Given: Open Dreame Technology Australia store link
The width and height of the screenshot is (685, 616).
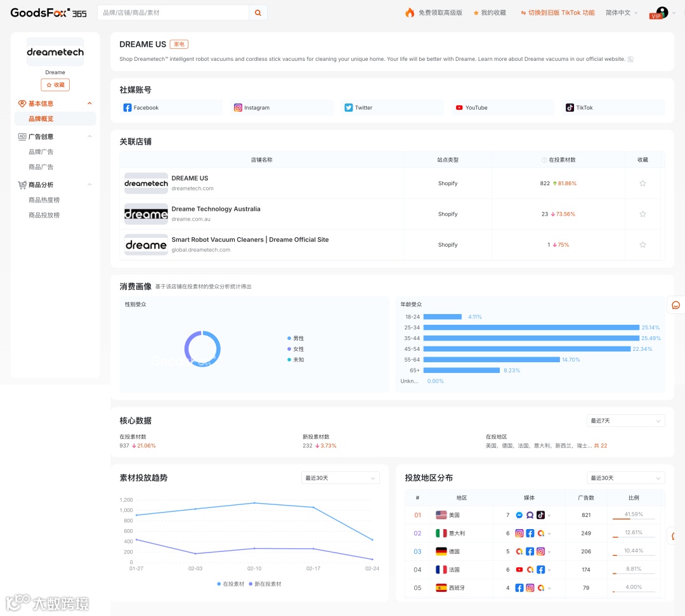Looking at the screenshot, I should 216,209.
